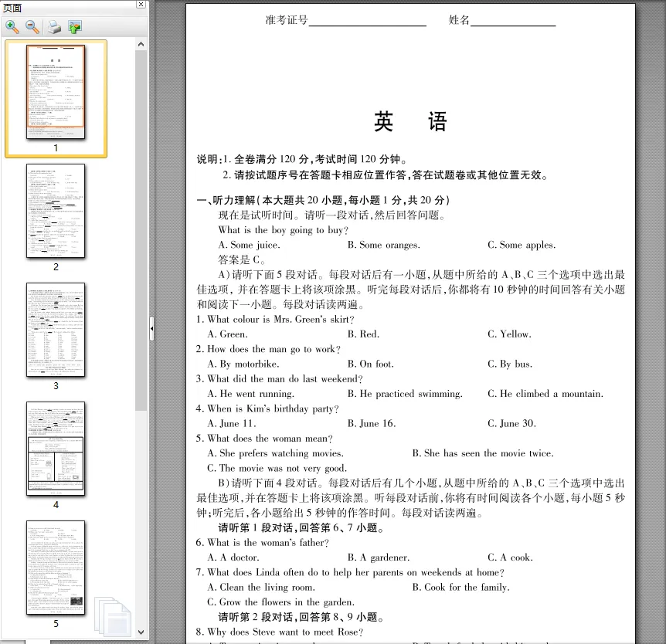
Task: Select the picture export icon with green arrow
Action: 73,27
